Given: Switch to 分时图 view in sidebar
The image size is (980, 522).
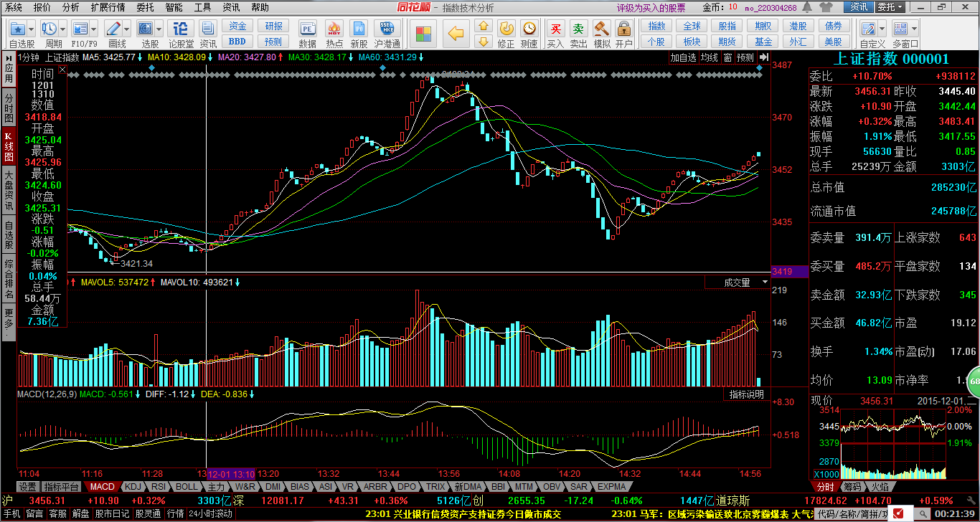Looking at the screenshot, I should [x=9, y=107].
